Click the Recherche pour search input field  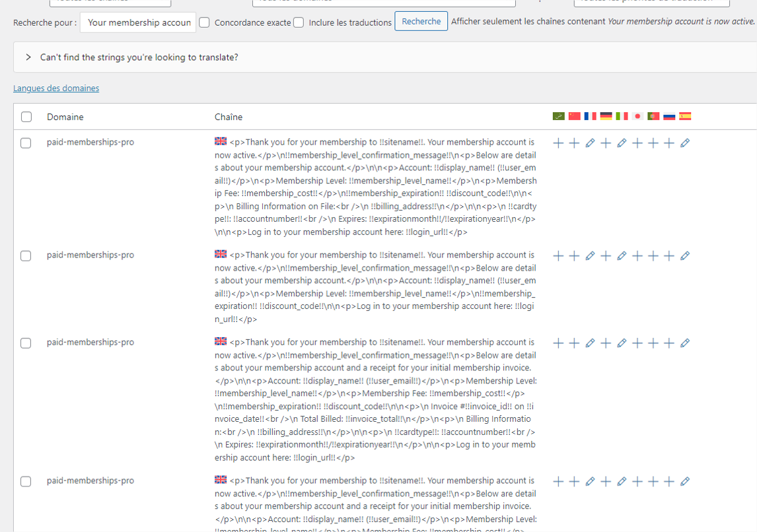(x=138, y=22)
